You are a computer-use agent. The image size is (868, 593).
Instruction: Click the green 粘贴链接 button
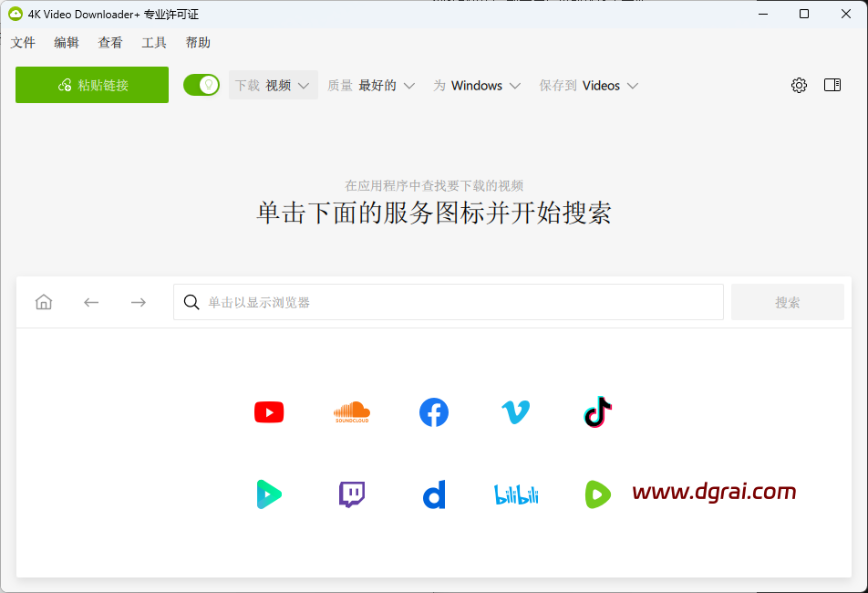tap(92, 85)
